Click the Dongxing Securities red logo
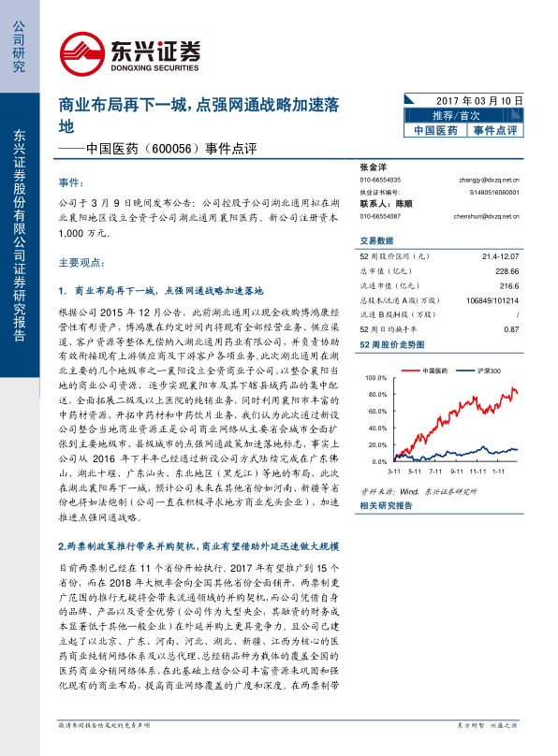Screen dimensions: 558x756 coord(82,54)
